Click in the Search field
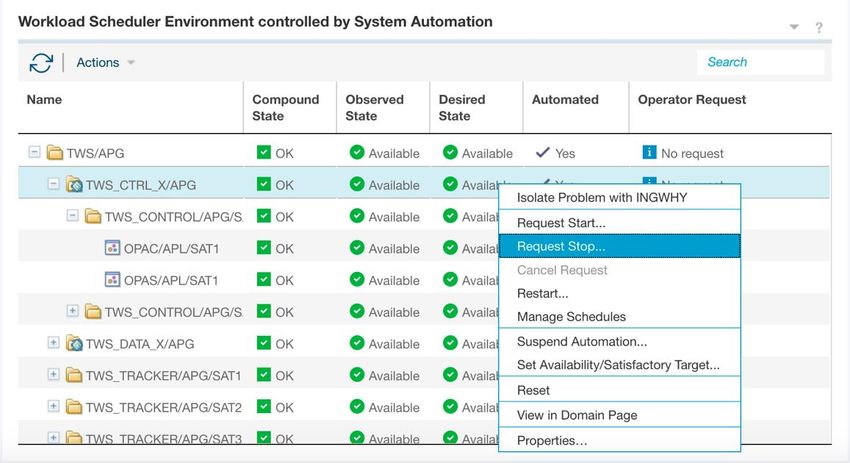This screenshot has height=463, width=850. click(761, 62)
